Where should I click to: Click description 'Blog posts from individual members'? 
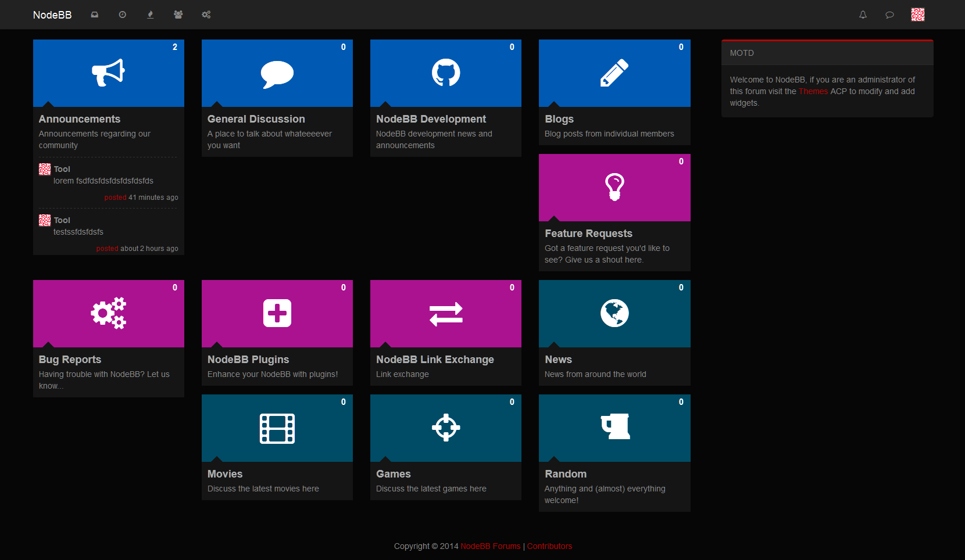(x=609, y=134)
